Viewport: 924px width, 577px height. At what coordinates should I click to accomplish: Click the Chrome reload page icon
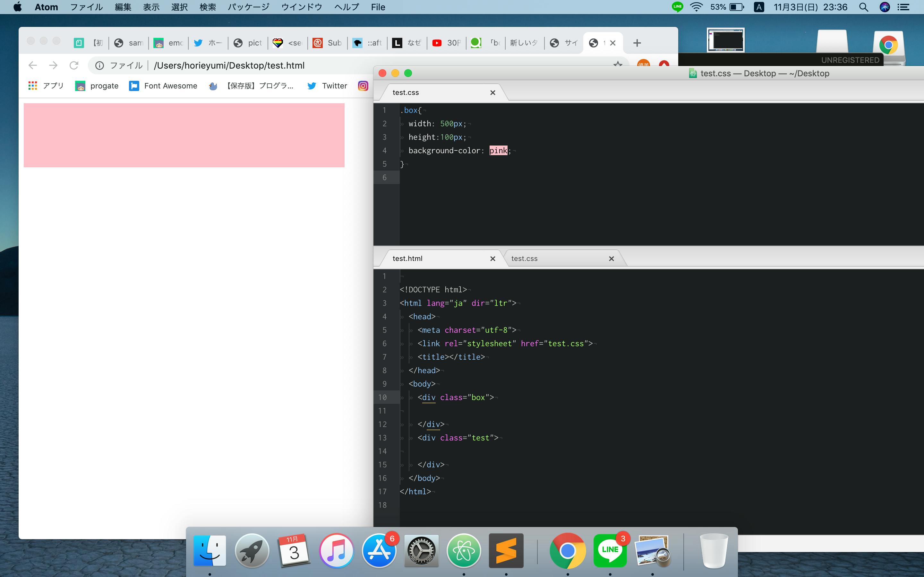(x=74, y=65)
